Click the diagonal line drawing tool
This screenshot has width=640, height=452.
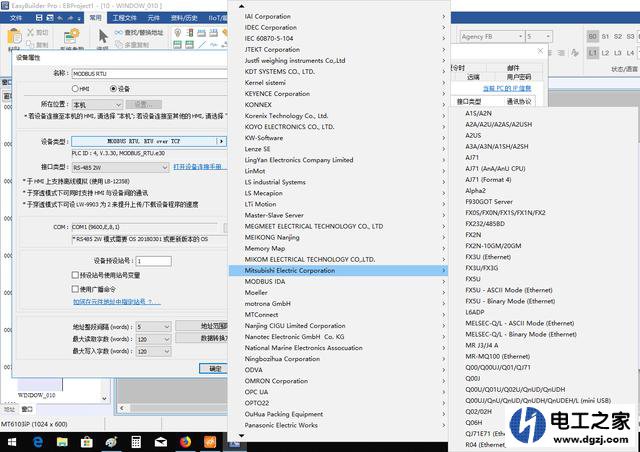[202, 44]
